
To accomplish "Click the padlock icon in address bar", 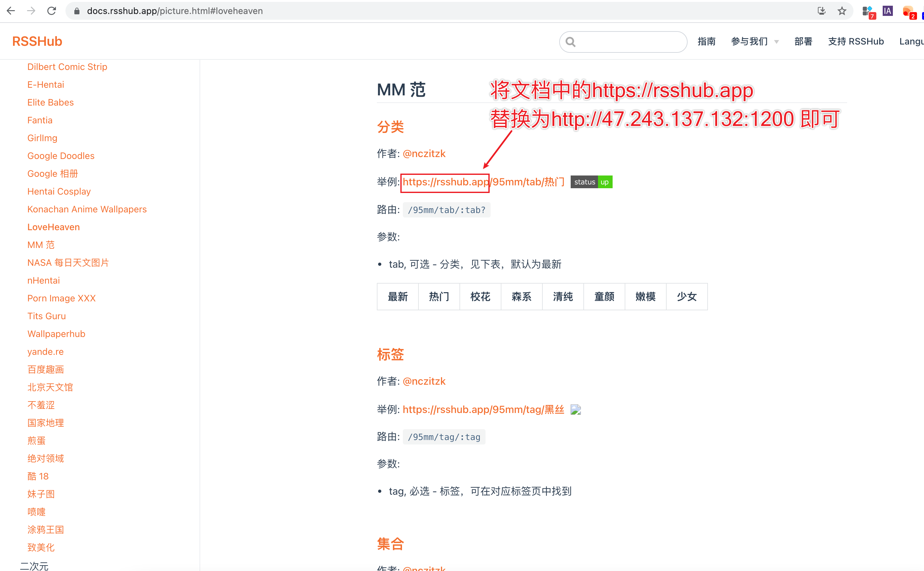I will (x=77, y=11).
